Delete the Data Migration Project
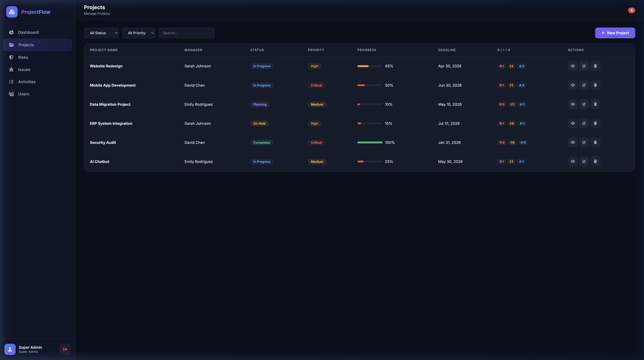This screenshot has height=360, width=644. tap(595, 104)
